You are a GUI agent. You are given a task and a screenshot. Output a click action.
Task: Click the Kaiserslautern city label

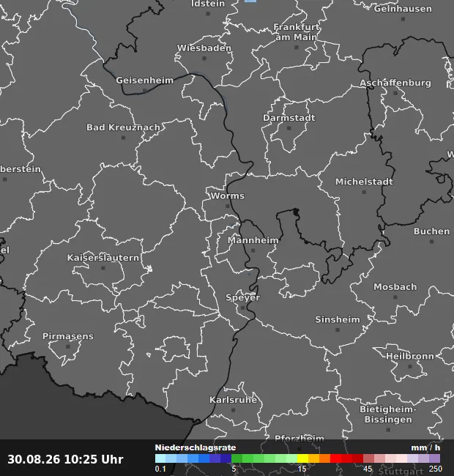[x=103, y=258]
